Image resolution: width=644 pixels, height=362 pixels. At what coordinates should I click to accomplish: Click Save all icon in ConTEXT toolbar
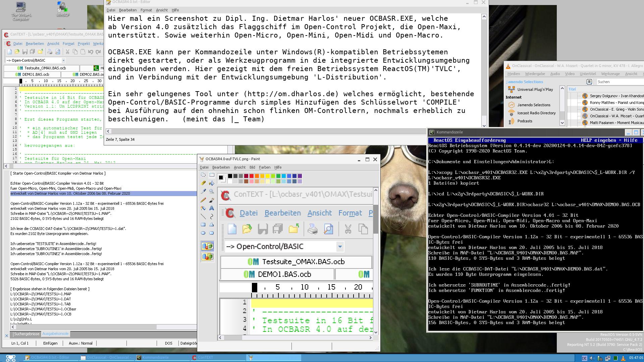(33, 52)
